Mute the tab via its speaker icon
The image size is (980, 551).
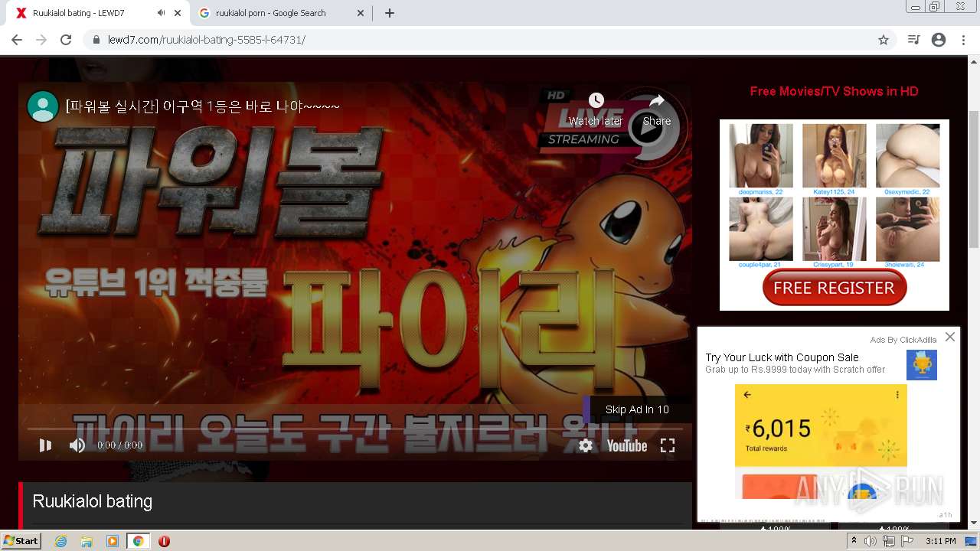[161, 13]
